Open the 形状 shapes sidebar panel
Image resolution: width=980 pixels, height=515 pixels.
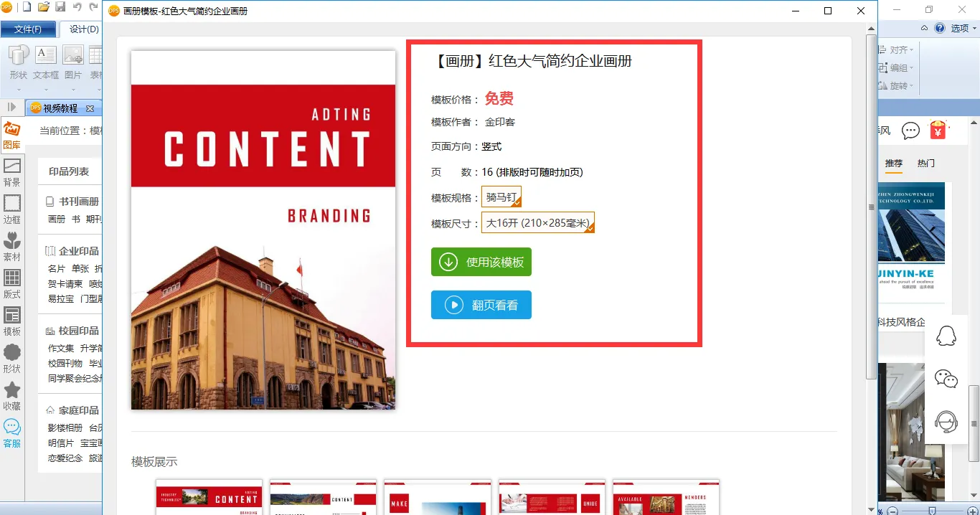click(x=11, y=360)
